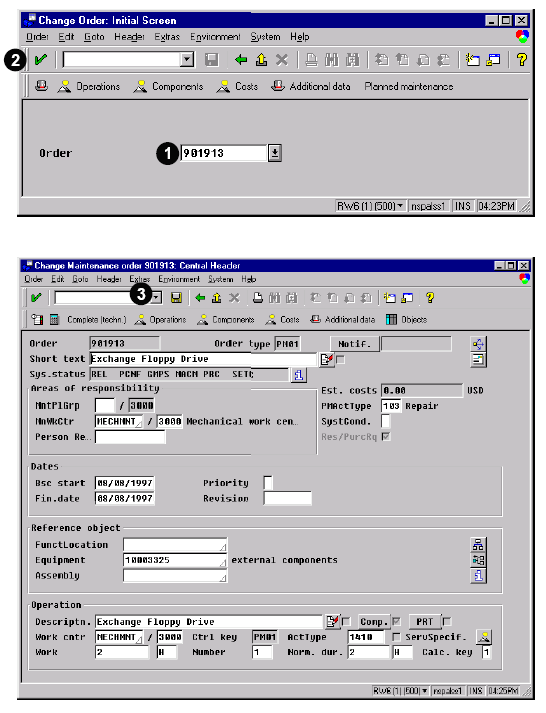Click green Back arrow in Central Header toolbar
Screen dimensions: 546x713
(200, 298)
